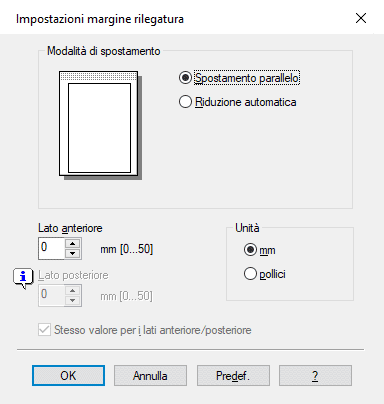
Task: Click the page layout preview image
Action: pyautogui.click(x=100, y=125)
